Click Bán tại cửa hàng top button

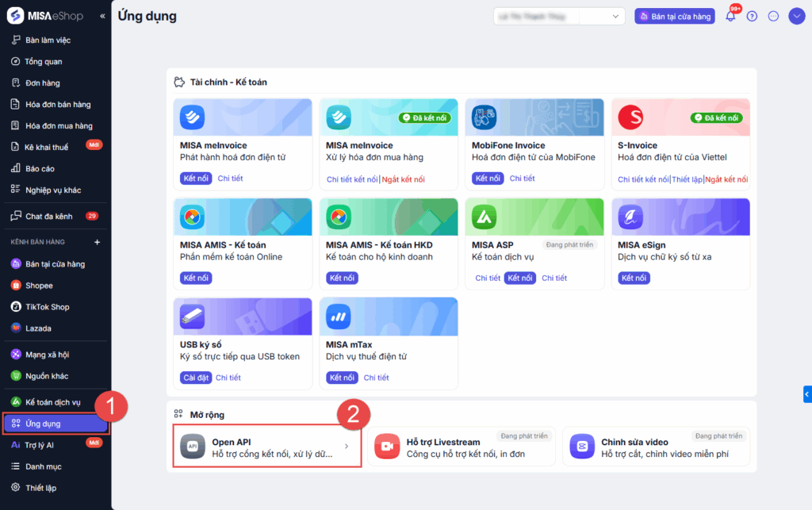pos(675,16)
